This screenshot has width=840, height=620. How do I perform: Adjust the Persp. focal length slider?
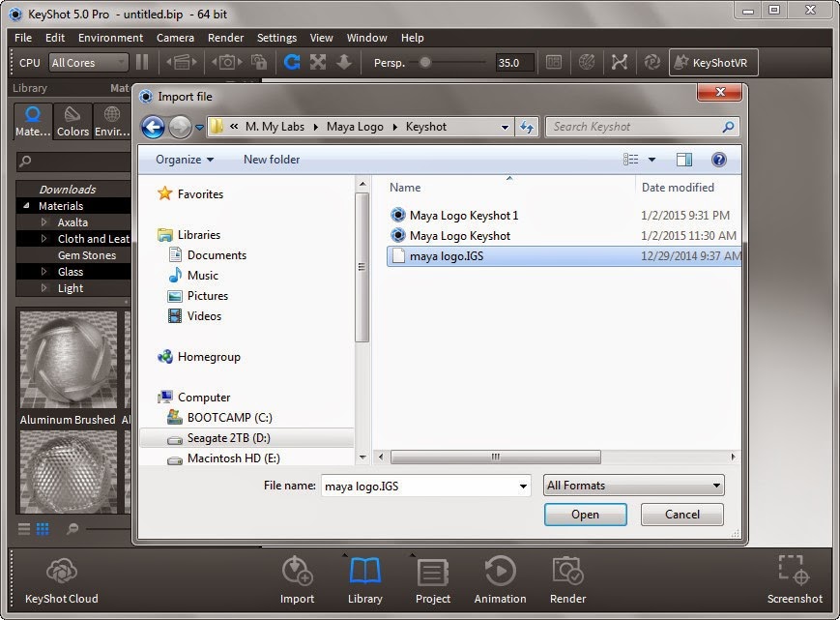pyautogui.click(x=424, y=63)
